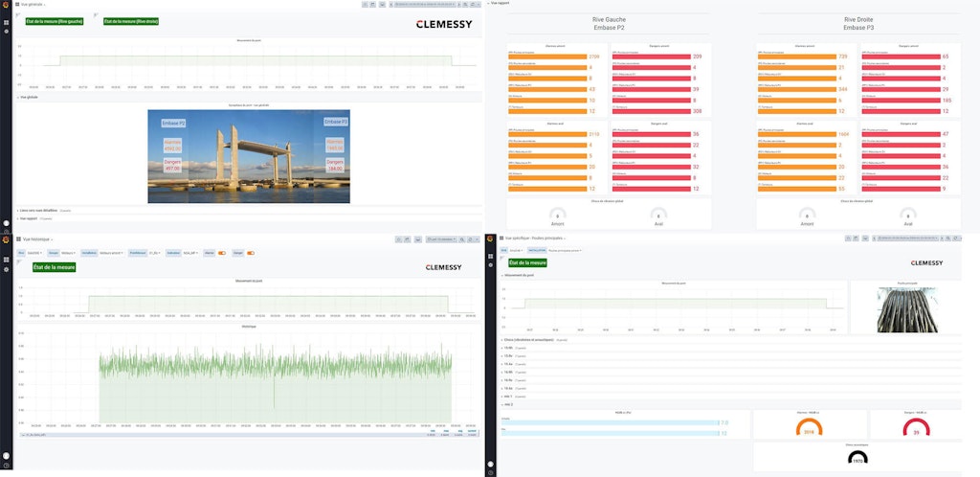The width and height of the screenshot is (980, 477).
Task: Click zoom out icon in Vue générale toolbar
Action: [x=464, y=4]
